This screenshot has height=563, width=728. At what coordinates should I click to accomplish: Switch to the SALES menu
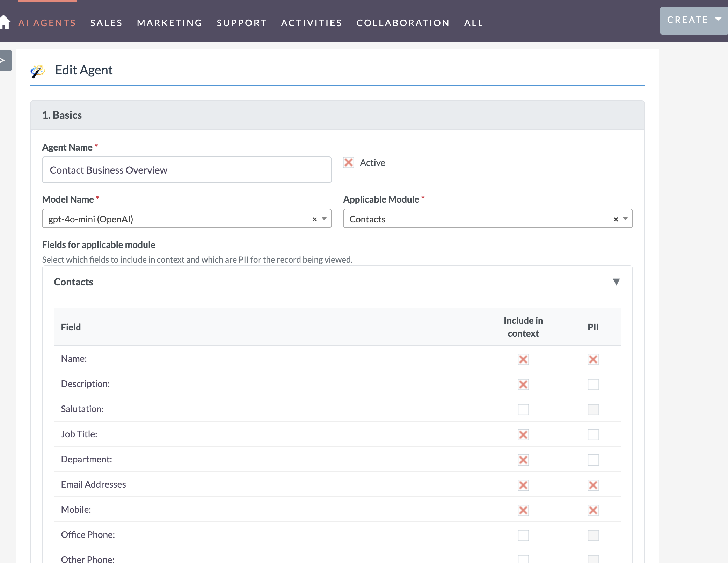point(106,22)
